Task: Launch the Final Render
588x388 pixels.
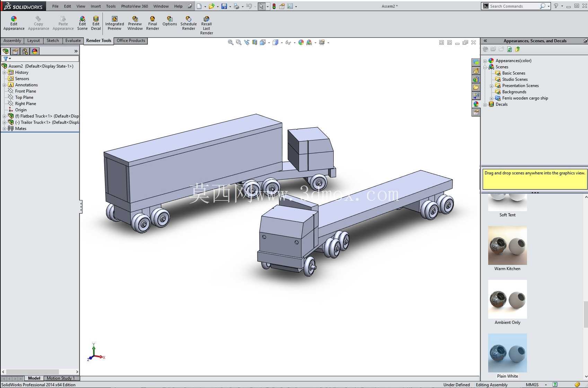Action: pos(152,23)
